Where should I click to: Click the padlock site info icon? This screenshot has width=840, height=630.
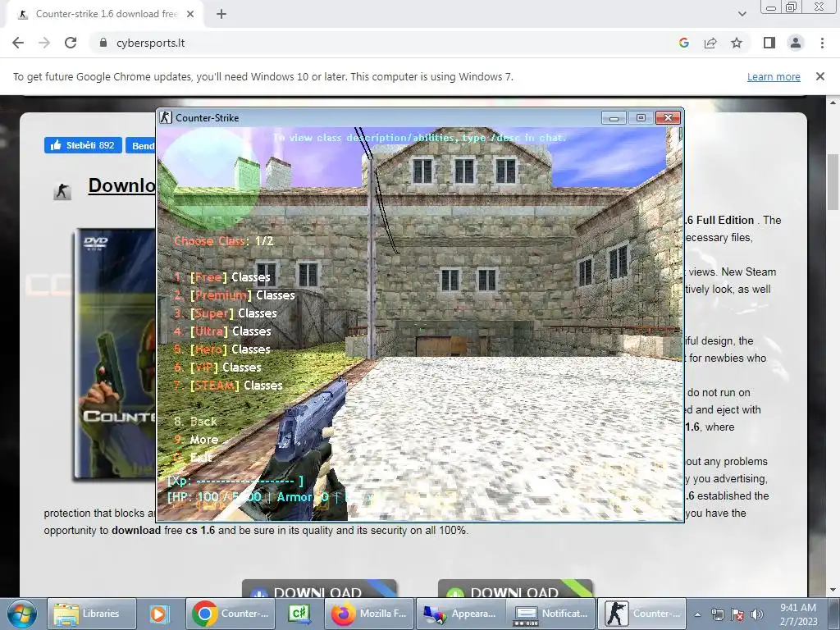coord(103,43)
